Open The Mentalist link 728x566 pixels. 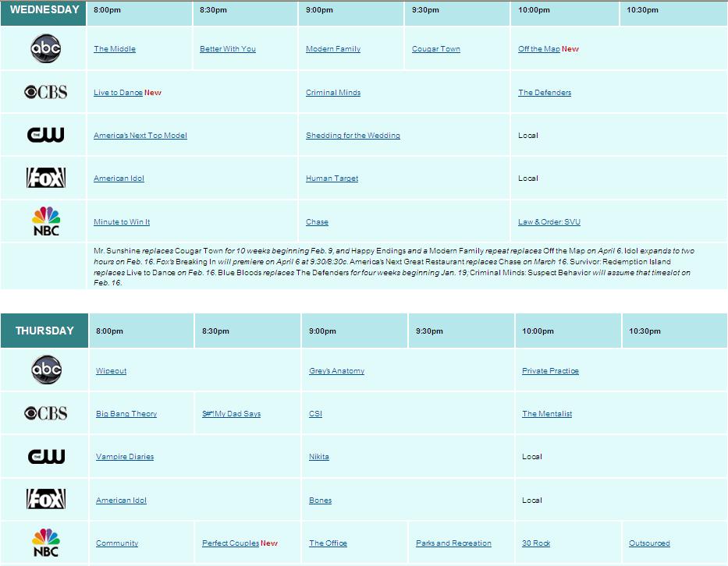coord(547,413)
